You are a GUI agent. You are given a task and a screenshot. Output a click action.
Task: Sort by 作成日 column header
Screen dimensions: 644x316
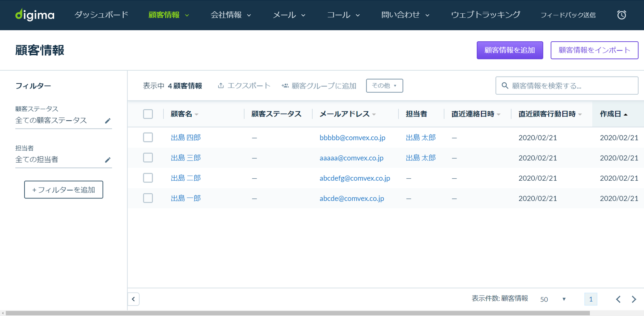pyautogui.click(x=614, y=114)
